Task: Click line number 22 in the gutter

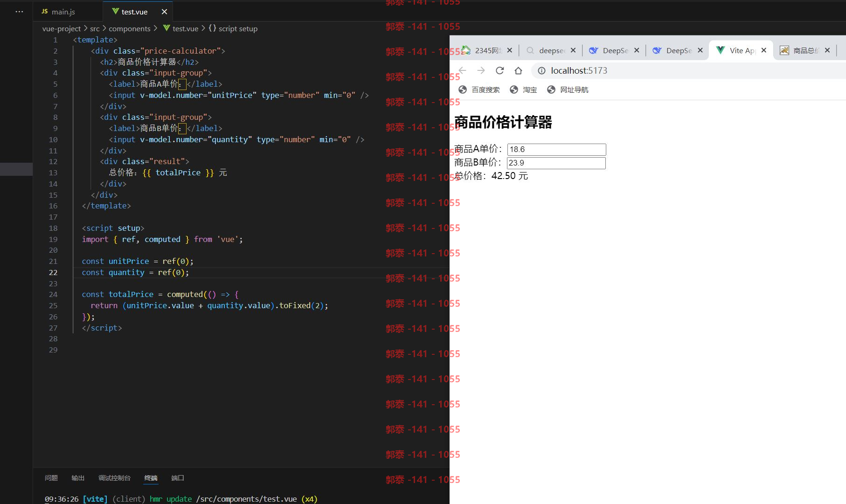Action: pos(53,272)
